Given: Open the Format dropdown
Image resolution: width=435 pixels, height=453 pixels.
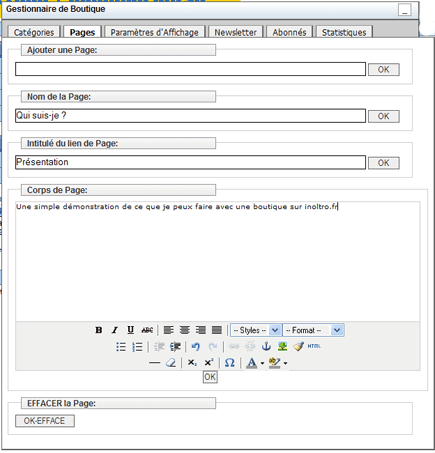Looking at the screenshot, I should [313, 330].
